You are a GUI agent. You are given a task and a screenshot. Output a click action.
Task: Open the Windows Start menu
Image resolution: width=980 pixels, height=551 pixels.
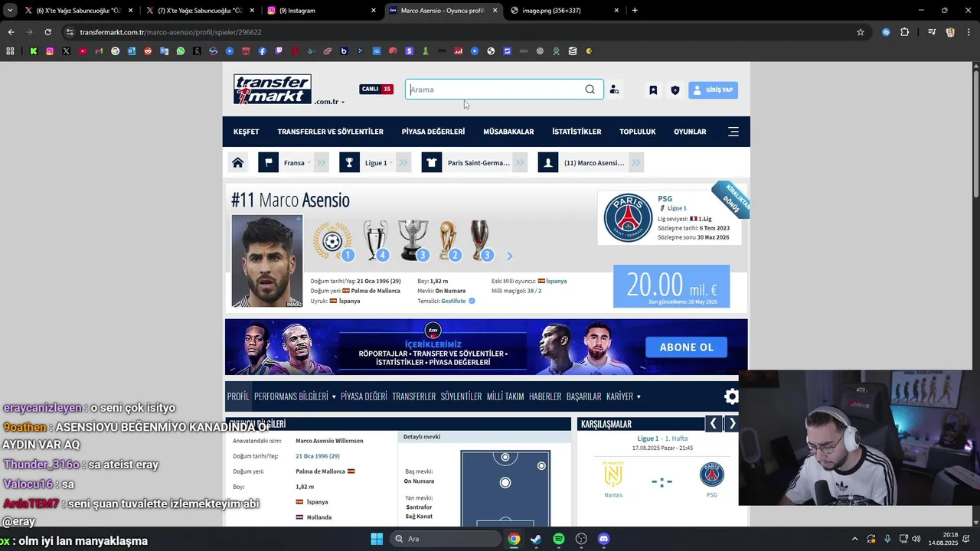[x=377, y=539]
